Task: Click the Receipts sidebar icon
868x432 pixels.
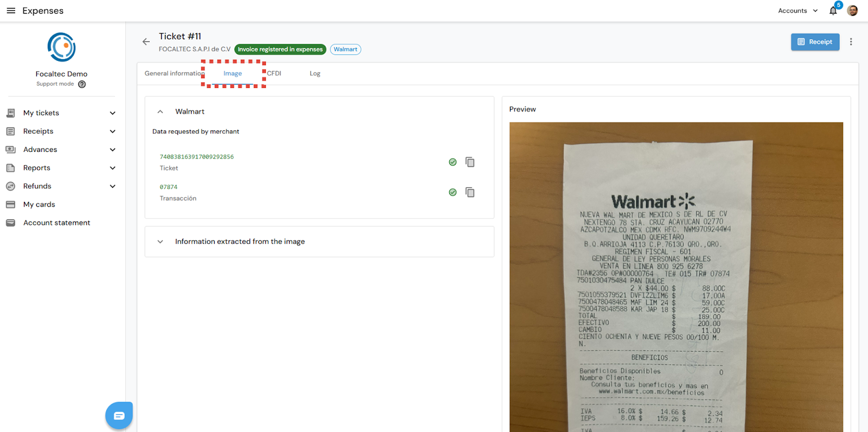Action: point(10,131)
